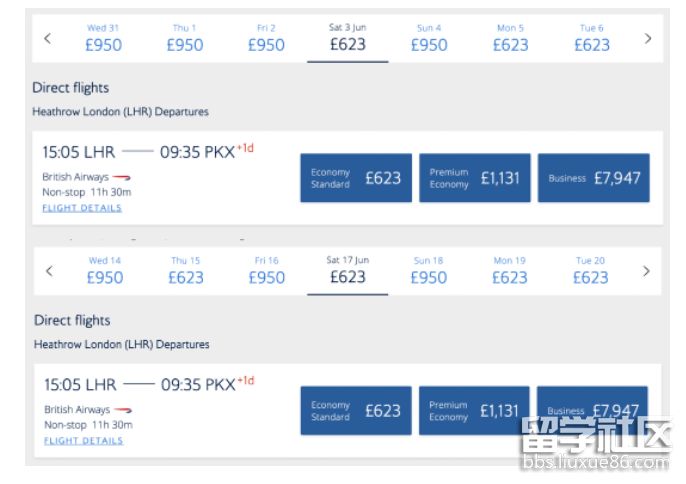Go to earlier dates in lower date strip

(x=49, y=271)
